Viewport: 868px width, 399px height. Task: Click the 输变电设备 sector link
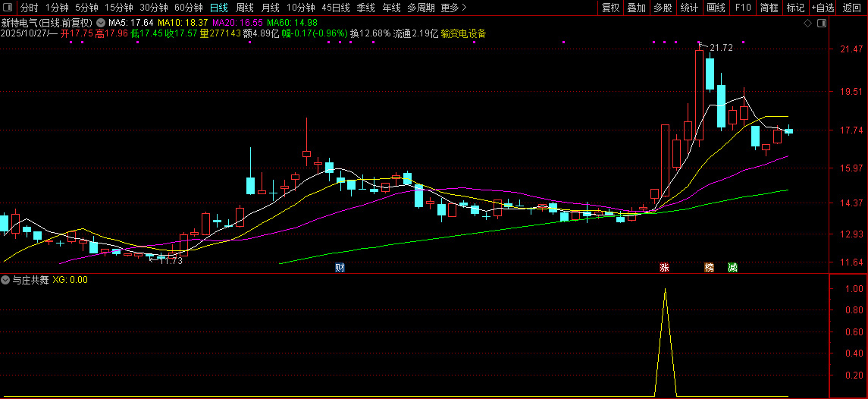coord(463,33)
